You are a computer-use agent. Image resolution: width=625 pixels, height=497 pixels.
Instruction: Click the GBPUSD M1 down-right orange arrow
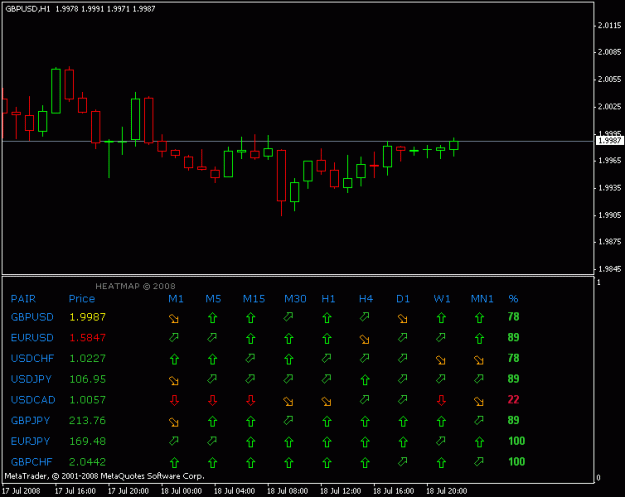tap(174, 318)
